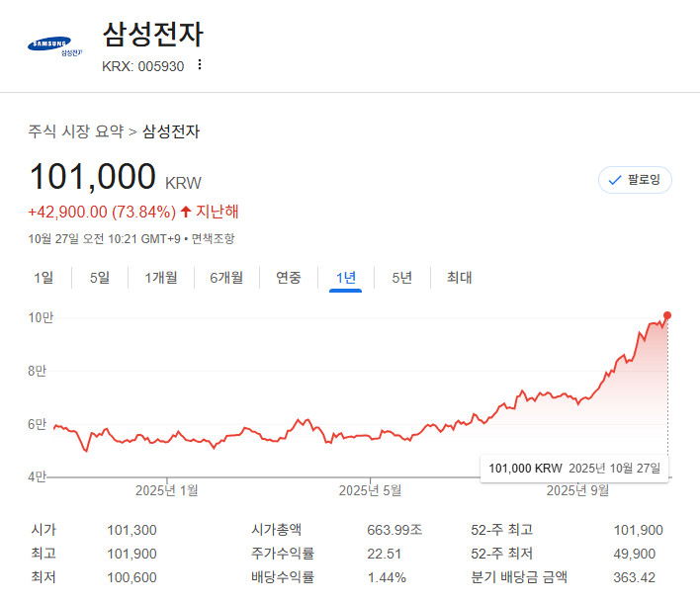
Task: Open the 주식 시장 요약 breadcrumb link
Action: click(76, 131)
